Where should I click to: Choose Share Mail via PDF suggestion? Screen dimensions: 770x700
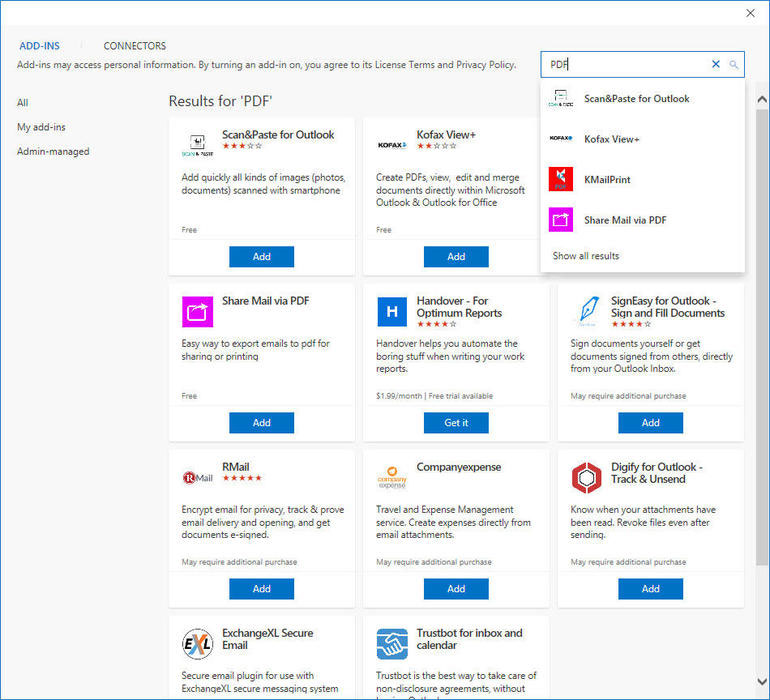click(x=642, y=220)
